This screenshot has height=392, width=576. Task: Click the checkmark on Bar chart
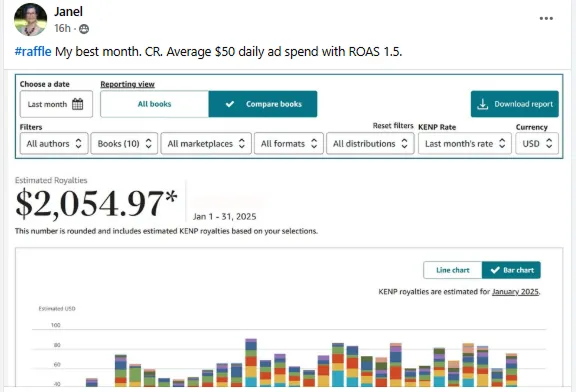click(x=495, y=270)
